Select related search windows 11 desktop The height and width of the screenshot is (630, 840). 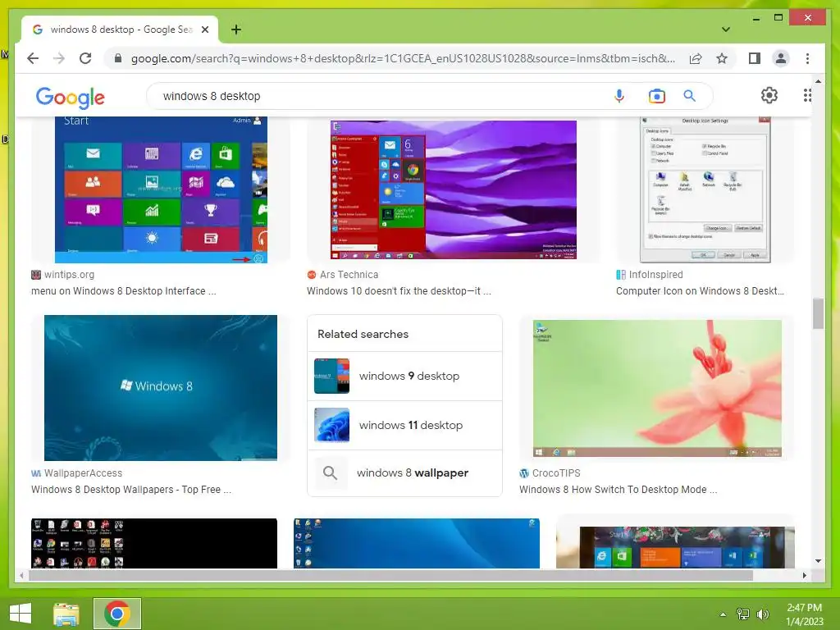click(x=404, y=426)
